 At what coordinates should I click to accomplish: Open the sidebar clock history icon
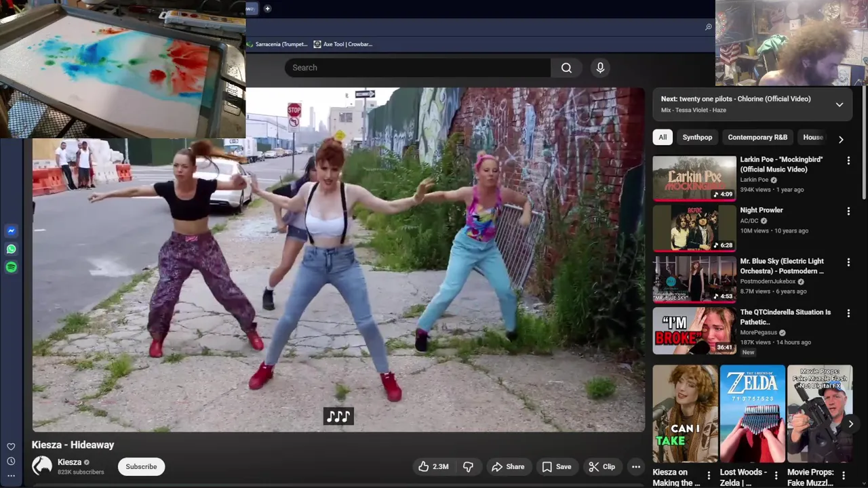11,461
